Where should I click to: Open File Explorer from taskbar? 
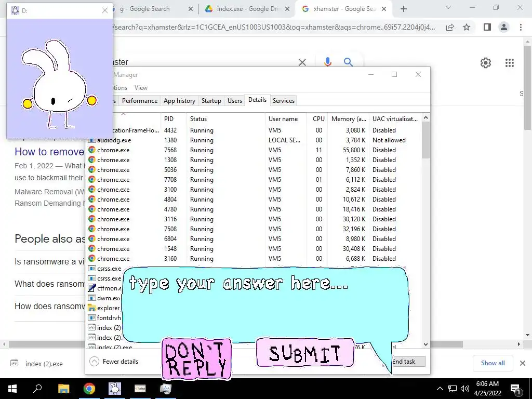coord(63,389)
